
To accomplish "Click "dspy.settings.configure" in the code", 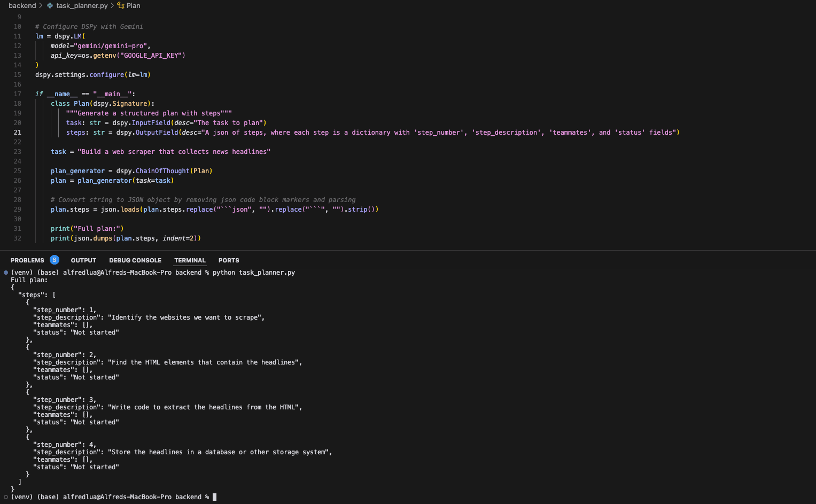I will pyautogui.click(x=80, y=75).
